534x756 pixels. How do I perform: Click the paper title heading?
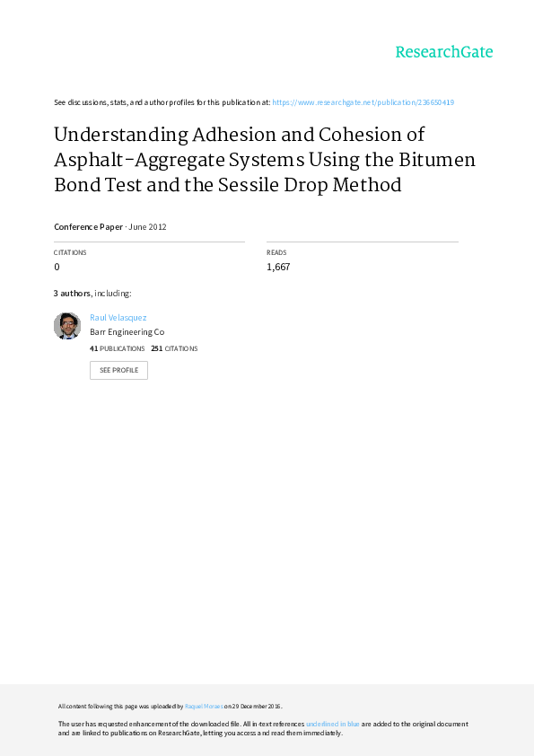pos(264,160)
